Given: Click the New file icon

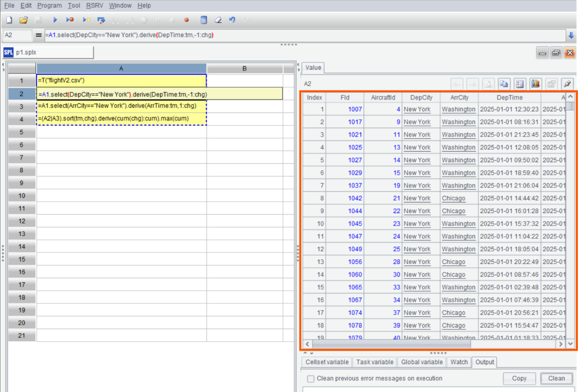Looking at the screenshot, I should coord(9,20).
